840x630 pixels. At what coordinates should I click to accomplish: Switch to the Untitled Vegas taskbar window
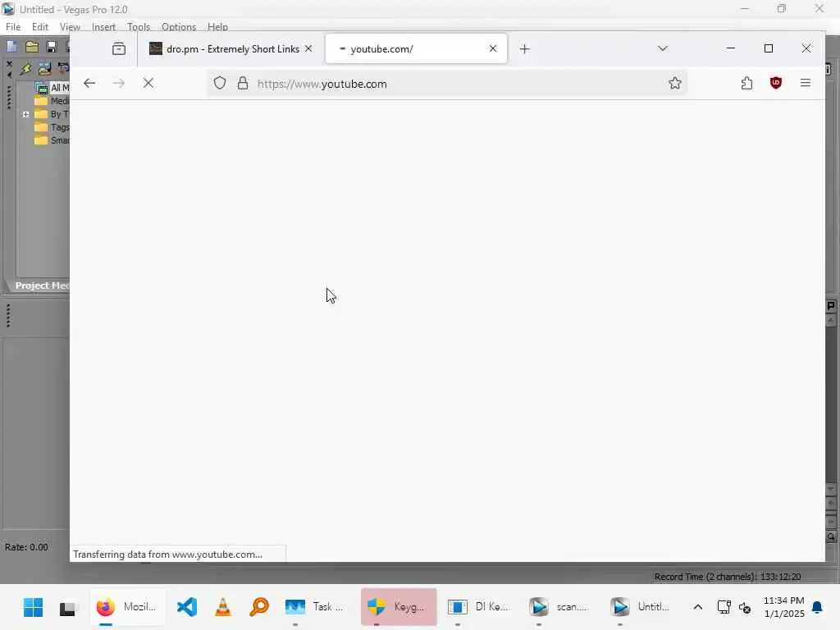[x=641, y=607]
